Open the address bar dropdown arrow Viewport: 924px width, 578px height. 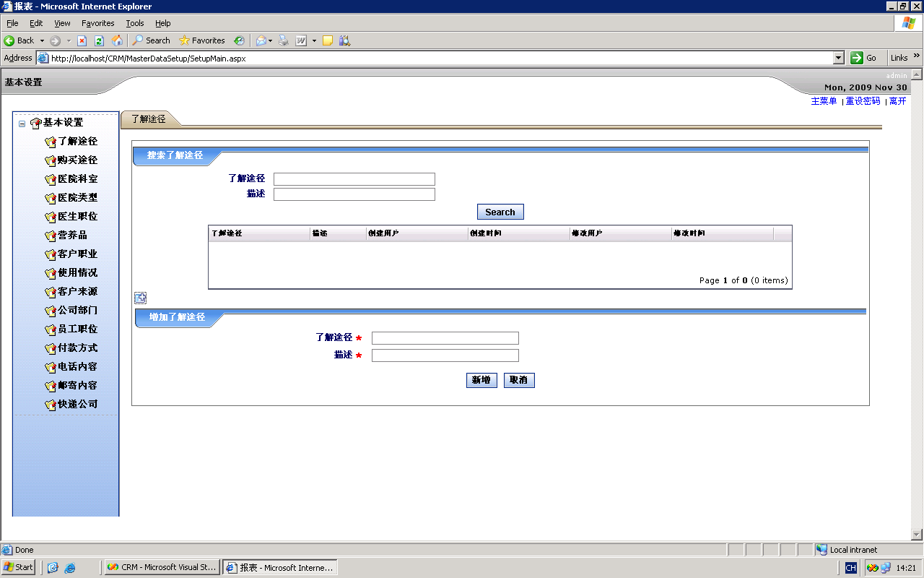(838, 58)
